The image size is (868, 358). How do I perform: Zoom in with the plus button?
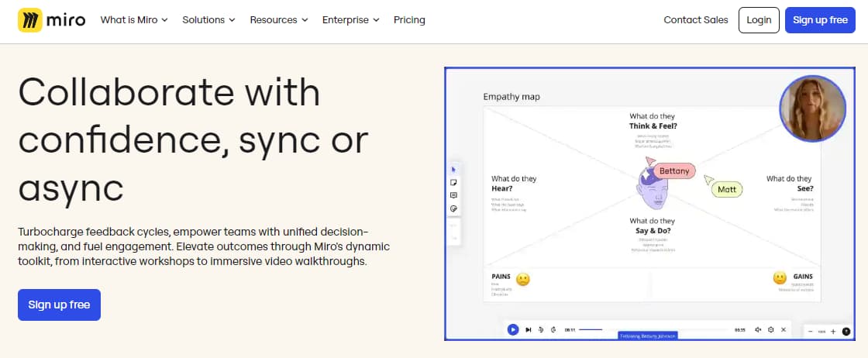834,332
